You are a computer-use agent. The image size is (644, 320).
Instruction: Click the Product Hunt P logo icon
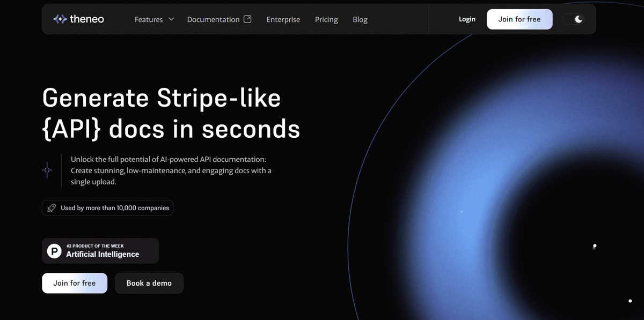(x=54, y=251)
